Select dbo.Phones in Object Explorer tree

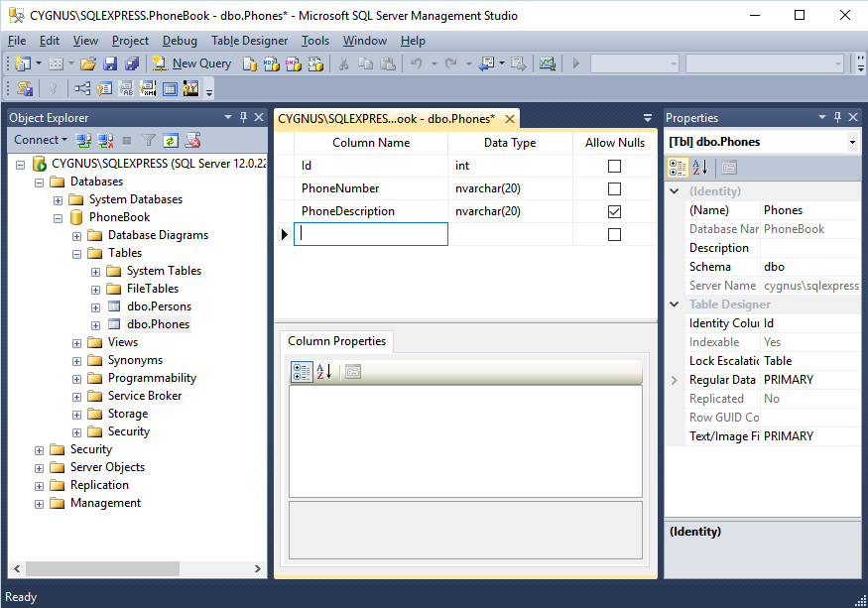tap(159, 324)
